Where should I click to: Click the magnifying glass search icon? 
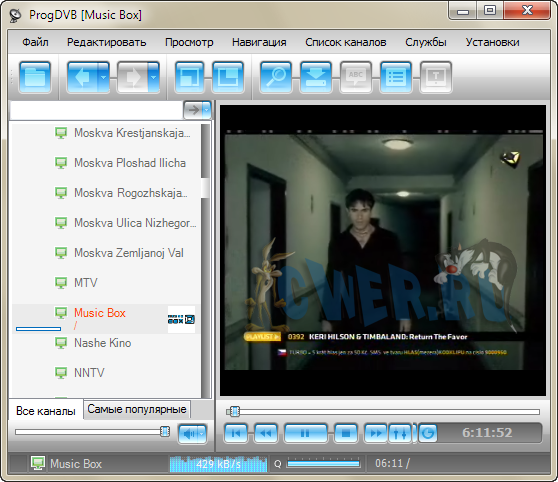tap(276, 77)
